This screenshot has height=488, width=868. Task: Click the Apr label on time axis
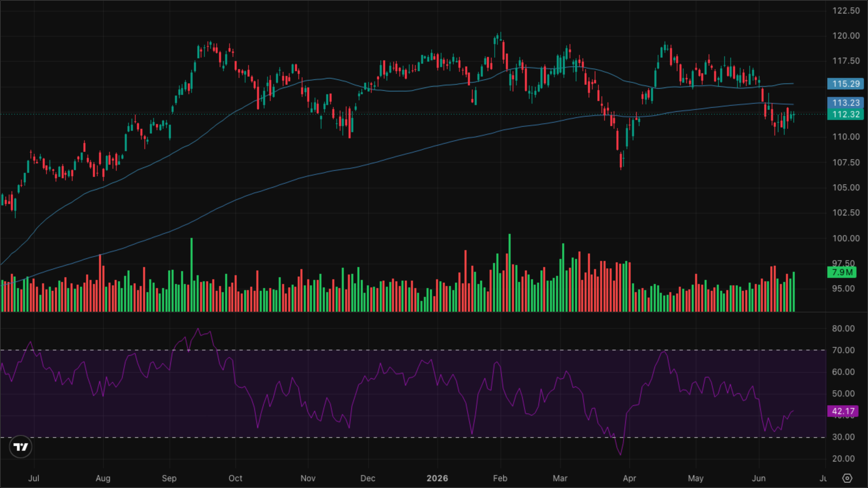[629, 478]
